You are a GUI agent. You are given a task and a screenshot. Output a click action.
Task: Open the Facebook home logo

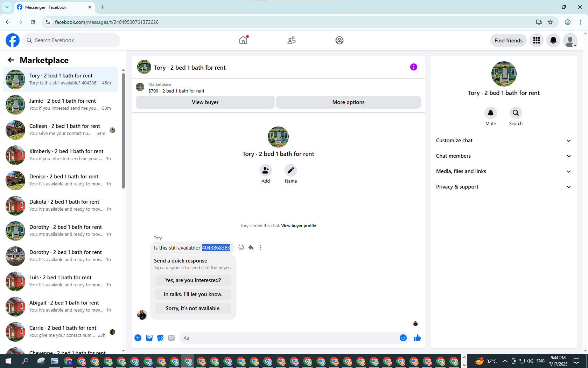pos(13,40)
